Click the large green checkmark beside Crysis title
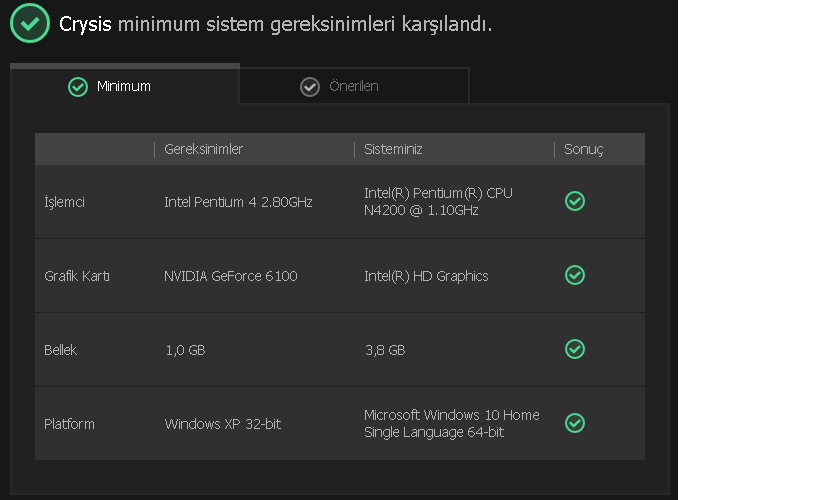Screen dimensions: 819x500 click(30, 23)
